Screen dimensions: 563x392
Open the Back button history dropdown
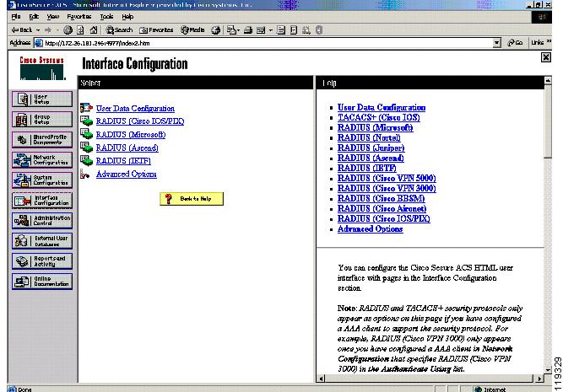[38, 30]
